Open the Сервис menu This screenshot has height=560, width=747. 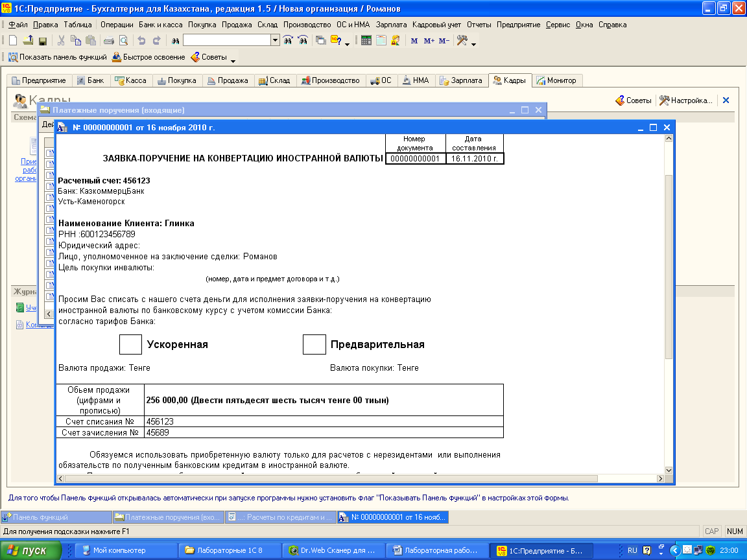coord(558,25)
